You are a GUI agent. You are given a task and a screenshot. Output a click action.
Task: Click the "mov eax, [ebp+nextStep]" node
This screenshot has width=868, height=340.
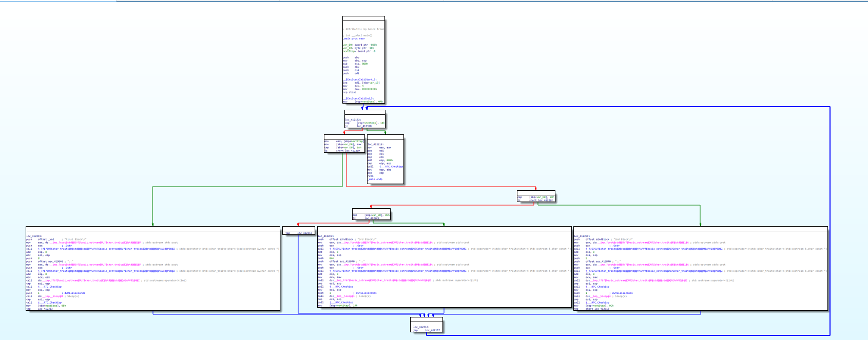(344, 146)
